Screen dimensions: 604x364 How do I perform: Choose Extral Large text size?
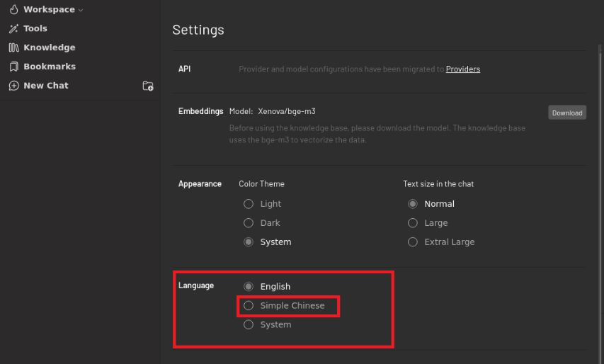413,242
